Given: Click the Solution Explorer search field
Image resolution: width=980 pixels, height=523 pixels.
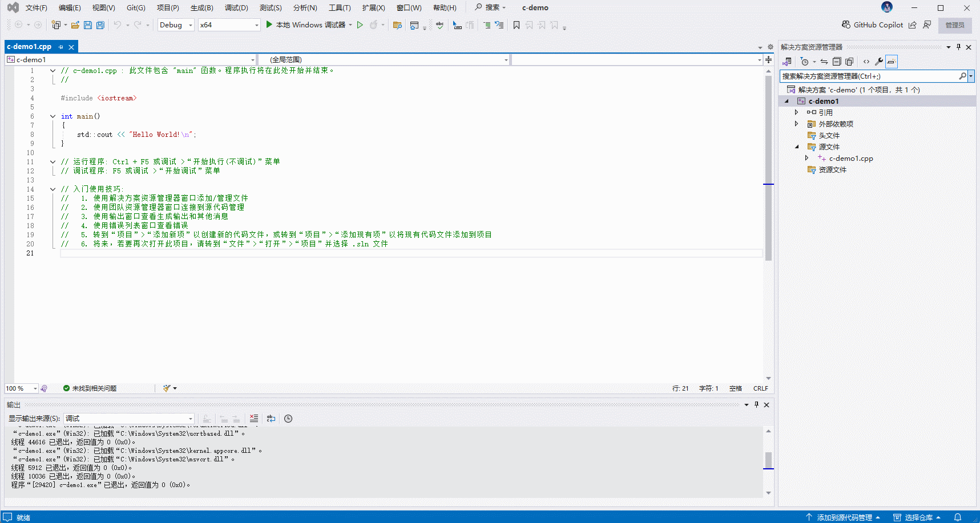Looking at the screenshot, I should tap(869, 76).
